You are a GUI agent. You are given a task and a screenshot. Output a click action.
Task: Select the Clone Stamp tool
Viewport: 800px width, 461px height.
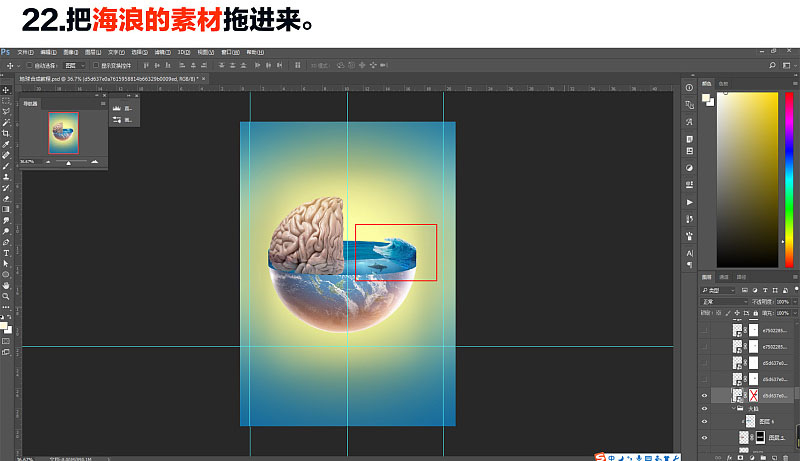[6, 177]
